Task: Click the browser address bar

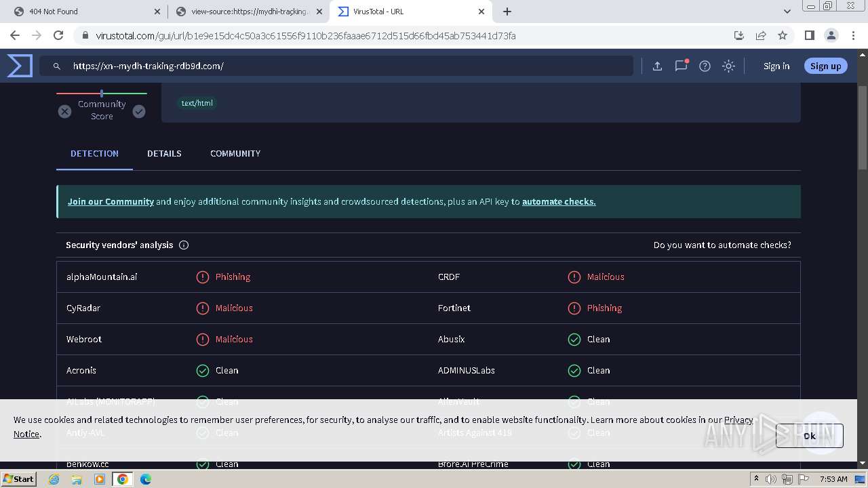Action: pos(403,35)
